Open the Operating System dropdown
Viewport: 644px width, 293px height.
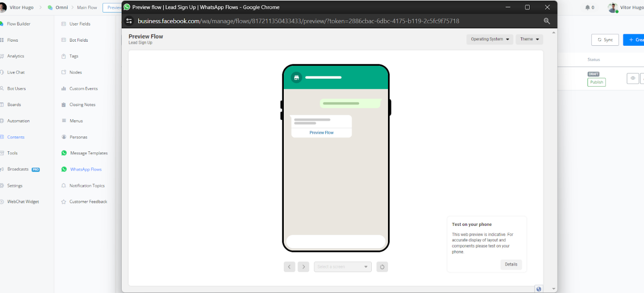coord(489,39)
